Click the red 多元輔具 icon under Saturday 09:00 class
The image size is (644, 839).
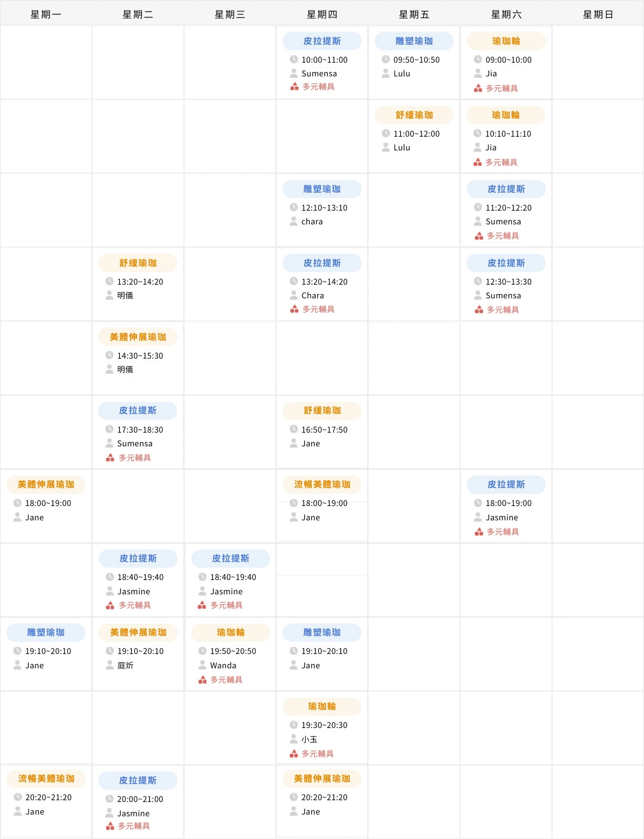[x=478, y=88]
